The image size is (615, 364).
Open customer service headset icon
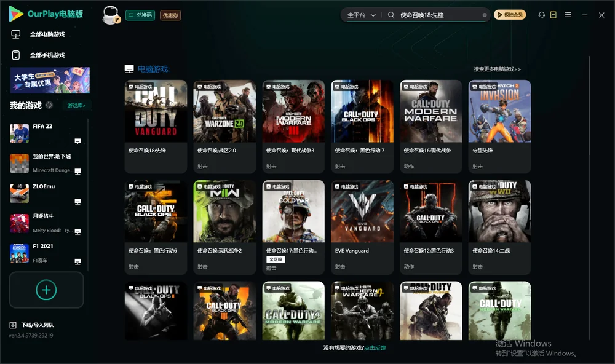click(x=542, y=15)
